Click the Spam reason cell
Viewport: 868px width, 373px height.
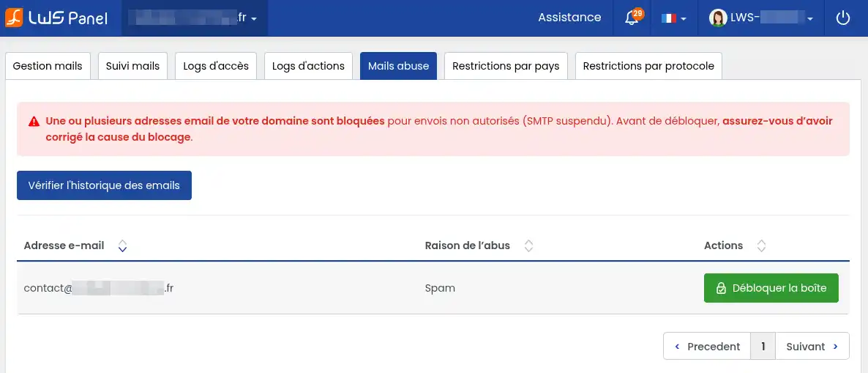click(440, 288)
